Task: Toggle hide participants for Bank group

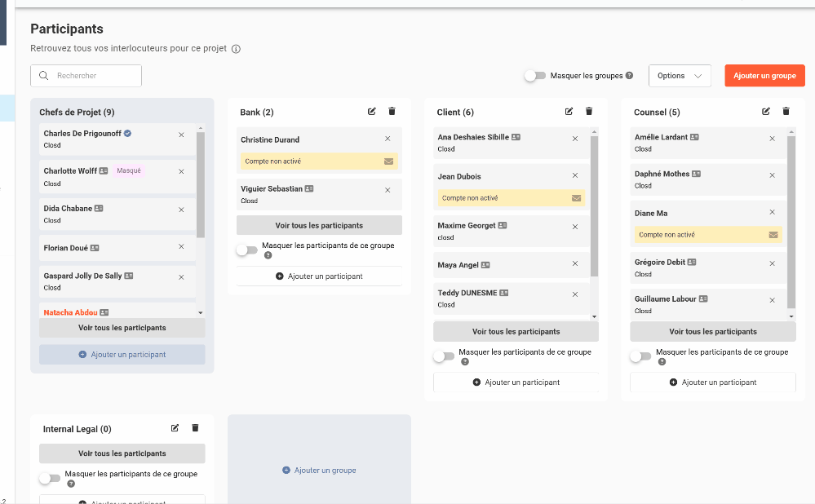Action: point(246,250)
